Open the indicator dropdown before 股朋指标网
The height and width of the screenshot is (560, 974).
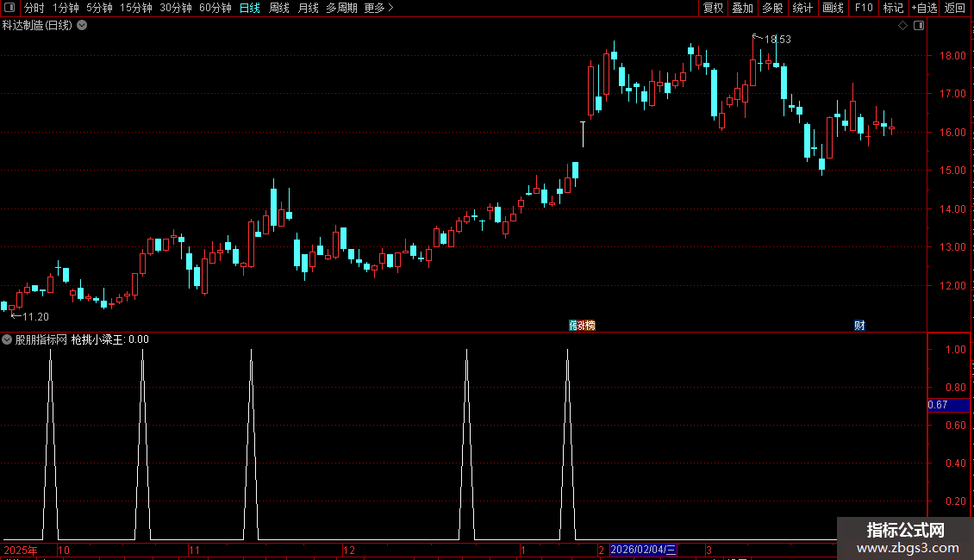(x=7, y=339)
